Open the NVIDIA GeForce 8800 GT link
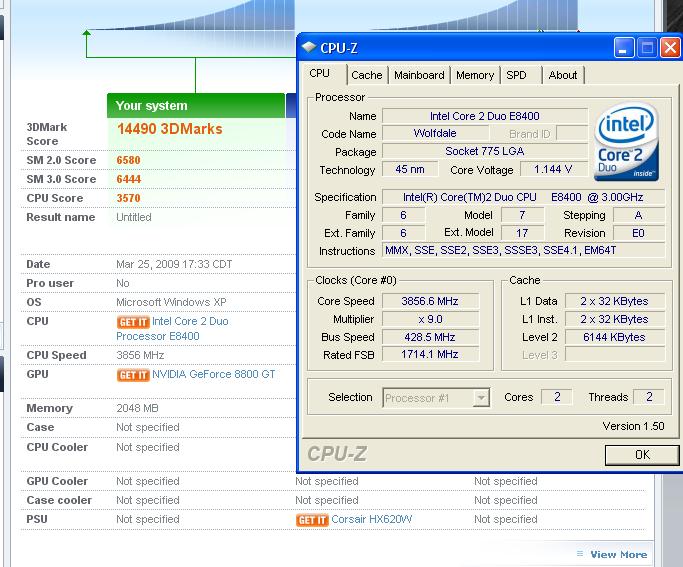 (213, 375)
